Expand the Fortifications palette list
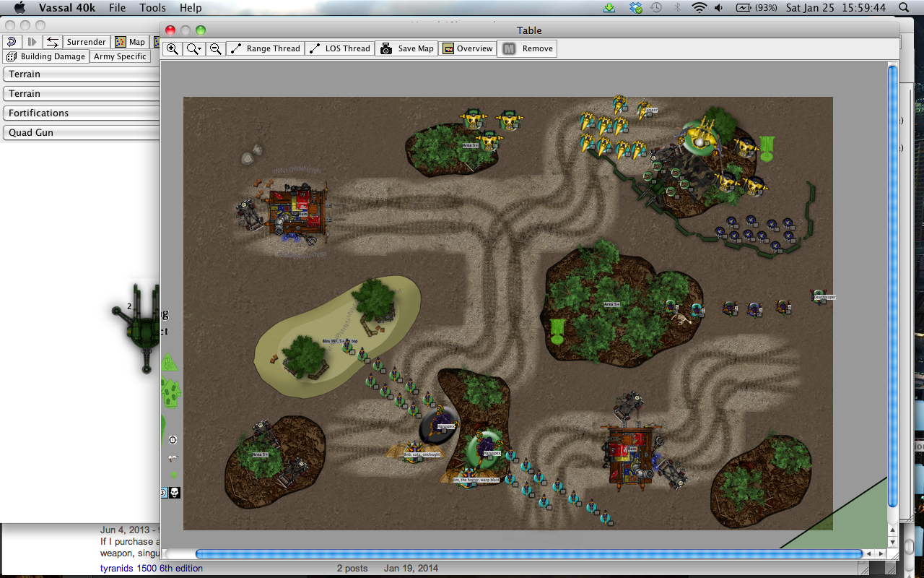 [x=81, y=113]
